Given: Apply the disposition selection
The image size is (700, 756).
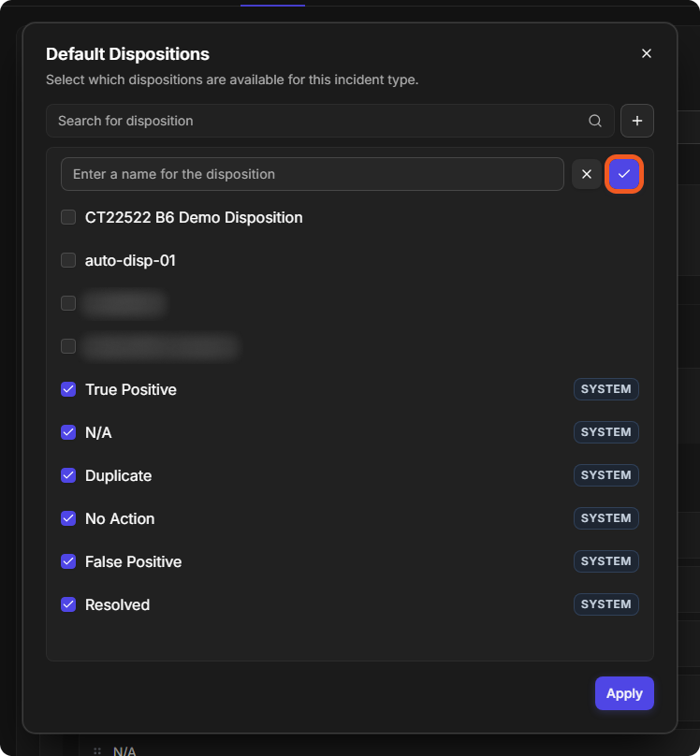Looking at the screenshot, I should tap(624, 693).
